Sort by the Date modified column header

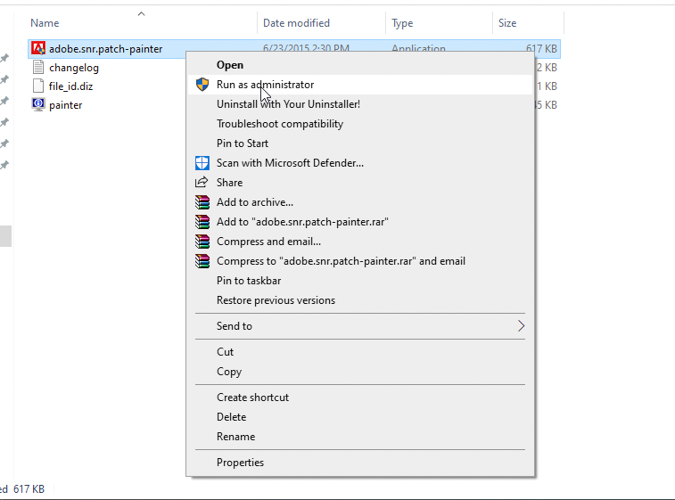[297, 23]
